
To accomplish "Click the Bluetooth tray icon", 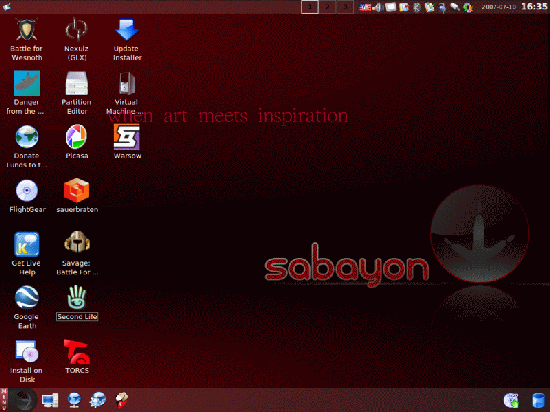I will pyautogui.click(x=417, y=7).
